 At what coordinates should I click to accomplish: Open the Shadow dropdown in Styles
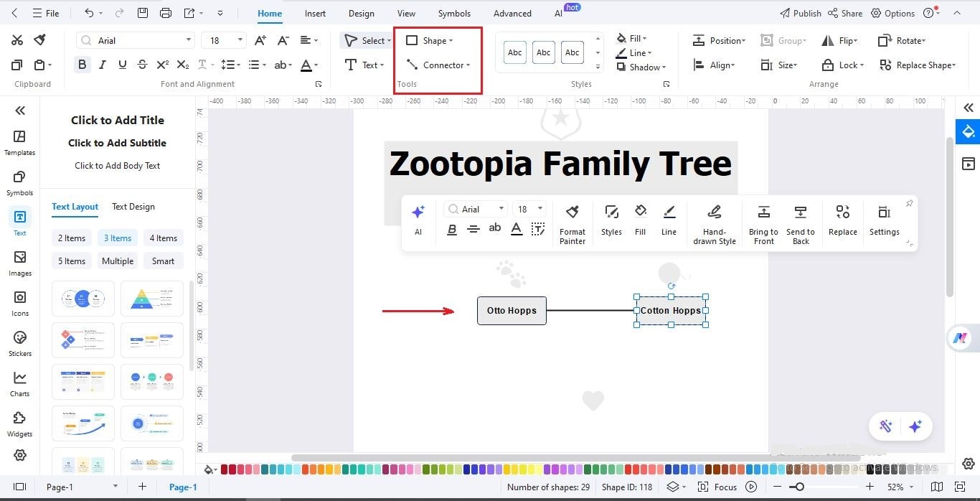click(641, 67)
